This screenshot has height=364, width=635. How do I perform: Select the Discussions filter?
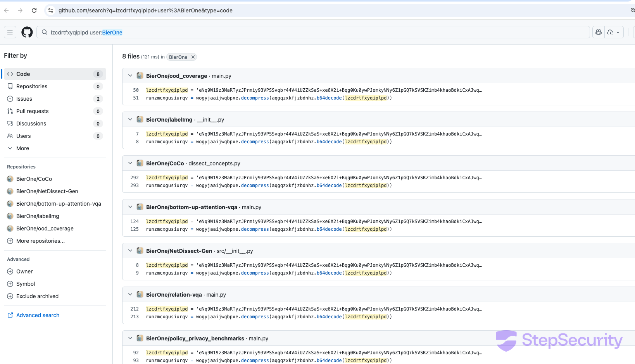click(55, 124)
